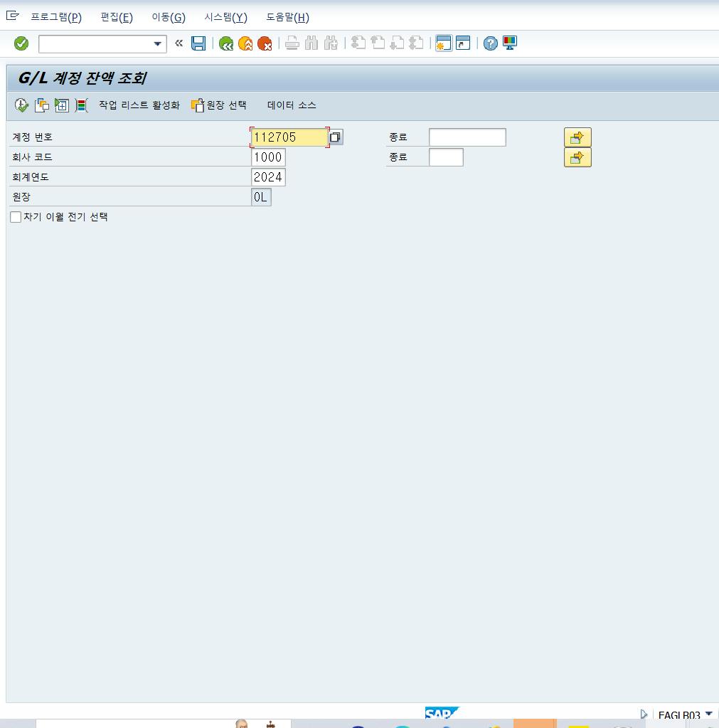Click the red Cancel icon

(265, 43)
